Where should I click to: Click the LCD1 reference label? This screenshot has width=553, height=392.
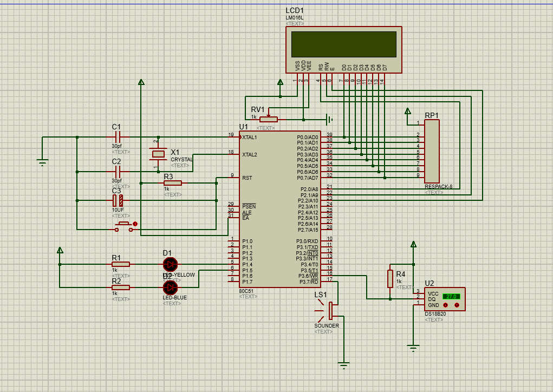pos(295,11)
